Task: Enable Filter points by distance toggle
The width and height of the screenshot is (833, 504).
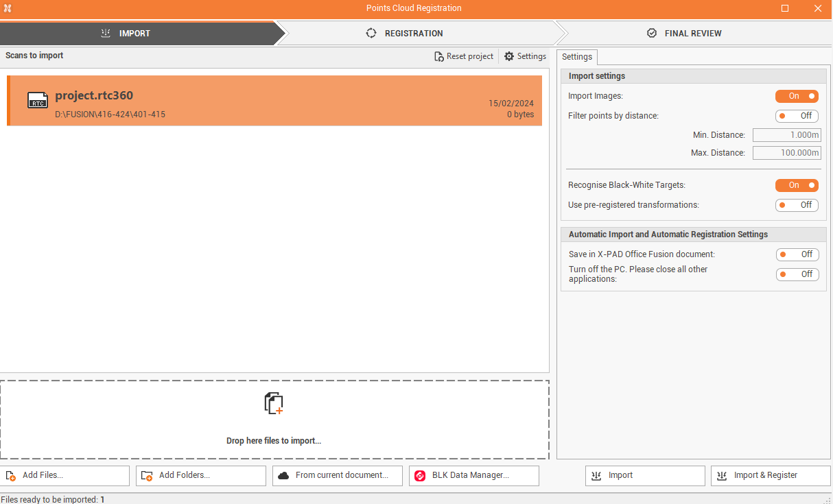Action: click(x=797, y=116)
